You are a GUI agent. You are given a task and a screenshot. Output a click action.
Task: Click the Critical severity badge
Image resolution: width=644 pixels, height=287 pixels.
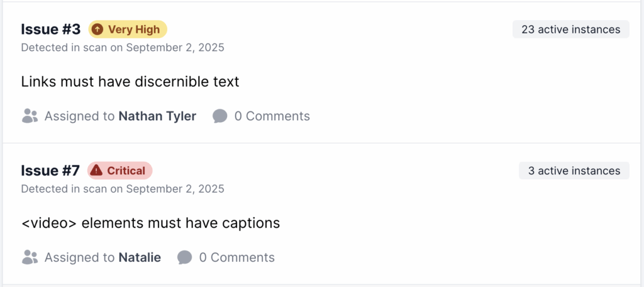pyautogui.click(x=119, y=171)
